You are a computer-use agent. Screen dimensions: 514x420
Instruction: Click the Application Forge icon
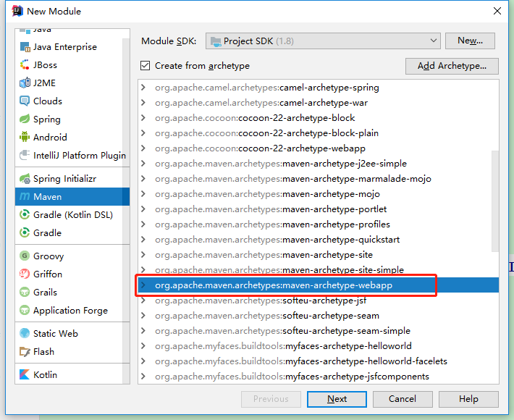pyautogui.click(x=25, y=310)
